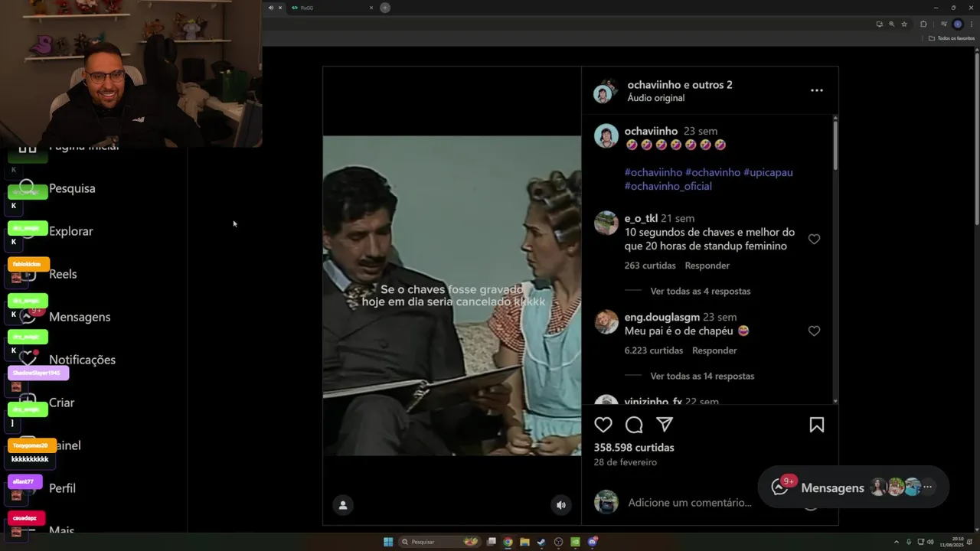Go to Pesquisa in Instagram sidebar
This screenshot has height=551, width=980.
(x=72, y=188)
